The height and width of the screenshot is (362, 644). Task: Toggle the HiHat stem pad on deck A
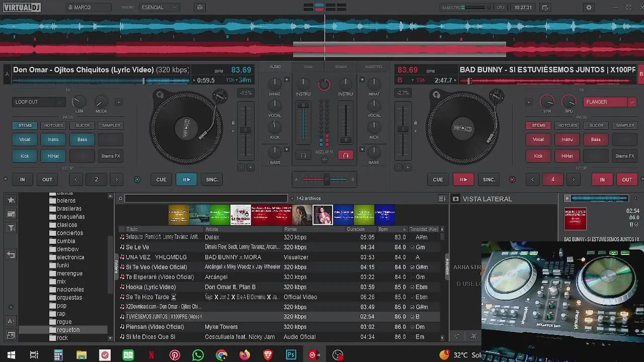[x=53, y=156]
